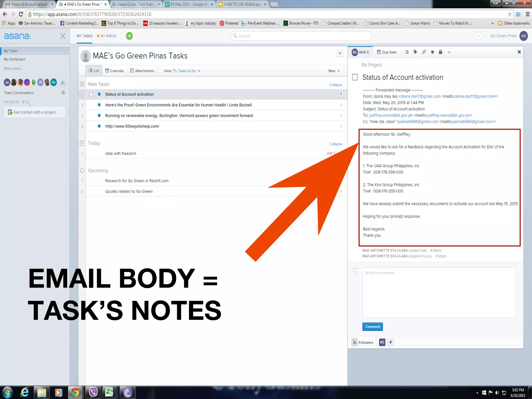Close the Asana sidebar with X icon
The image size is (532, 399).
(63, 36)
